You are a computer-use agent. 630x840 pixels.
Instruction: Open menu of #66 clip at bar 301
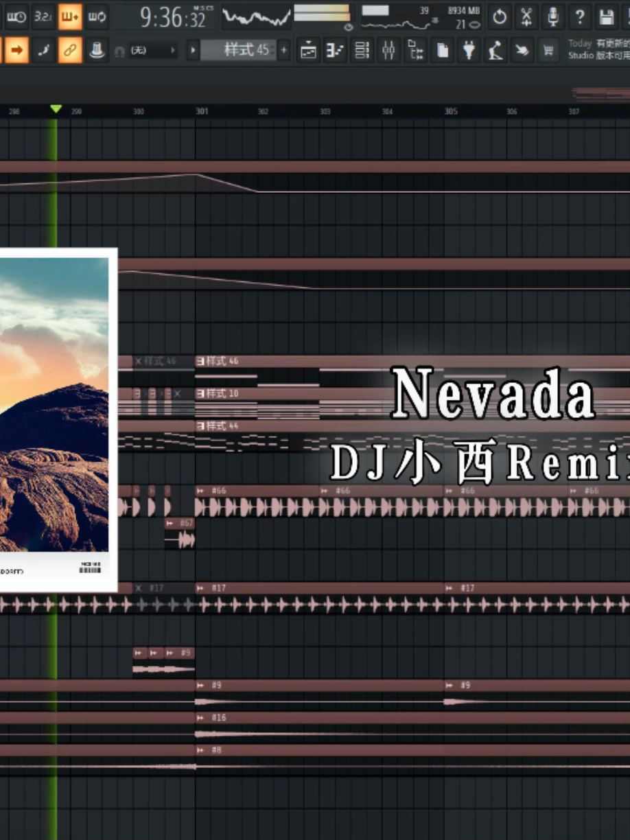[200, 491]
